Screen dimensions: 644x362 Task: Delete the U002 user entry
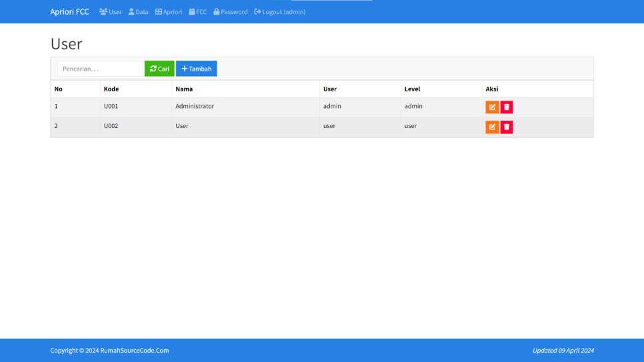click(x=507, y=127)
